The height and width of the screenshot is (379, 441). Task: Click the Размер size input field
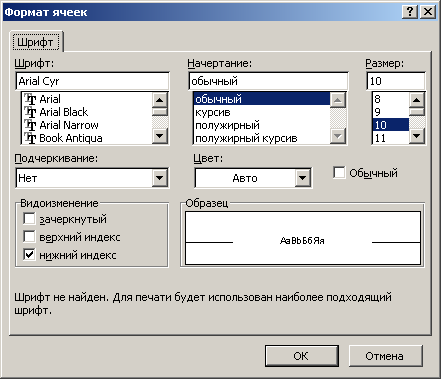tap(396, 81)
